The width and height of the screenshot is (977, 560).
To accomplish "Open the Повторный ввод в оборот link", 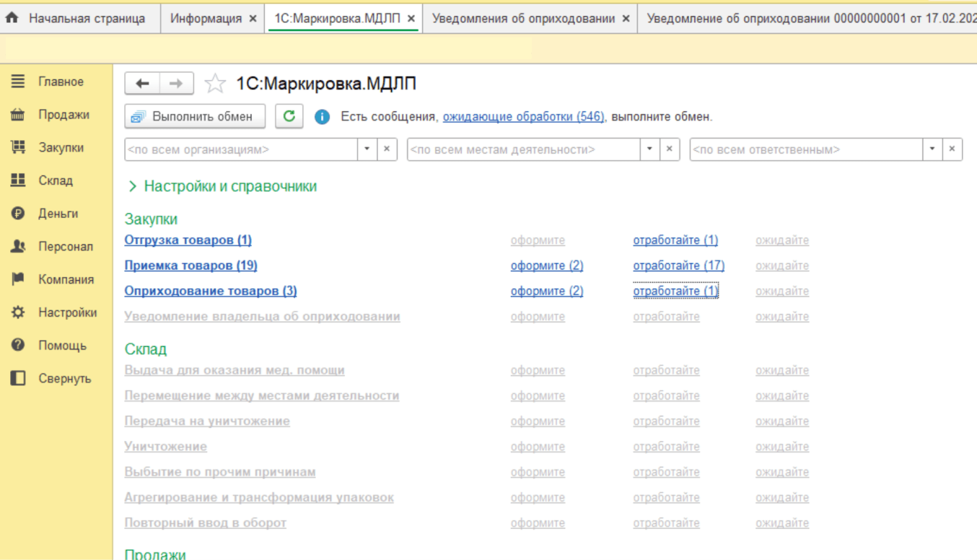I will tap(206, 522).
